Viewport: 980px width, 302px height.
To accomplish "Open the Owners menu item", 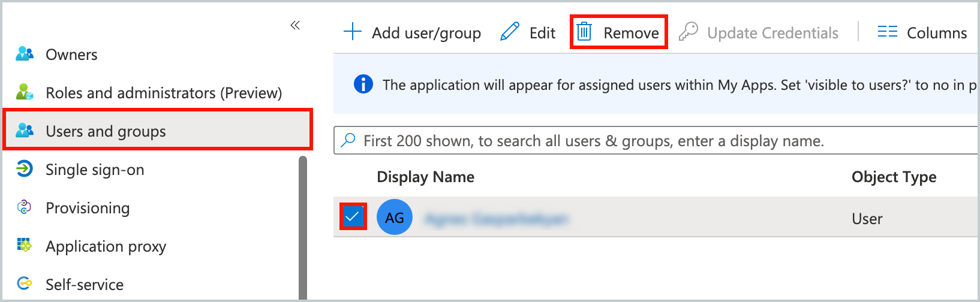I will click(x=71, y=55).
